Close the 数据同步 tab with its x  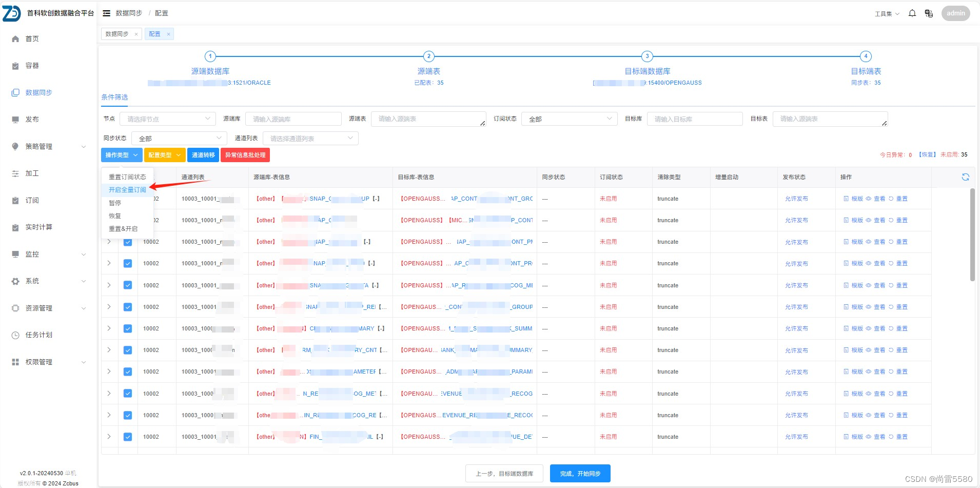(136, 34)
